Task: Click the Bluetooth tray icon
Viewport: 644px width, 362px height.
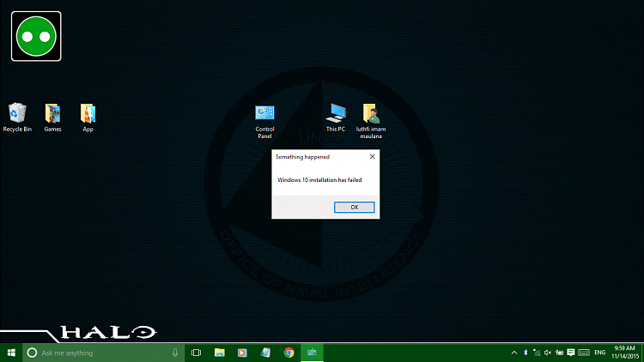Action: [526, 353]
